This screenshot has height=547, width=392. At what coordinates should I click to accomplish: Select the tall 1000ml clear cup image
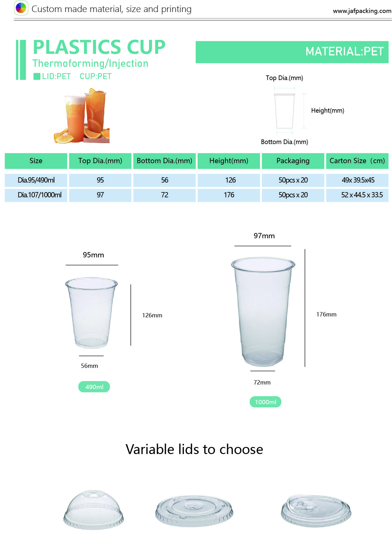[x=263, y=312]
